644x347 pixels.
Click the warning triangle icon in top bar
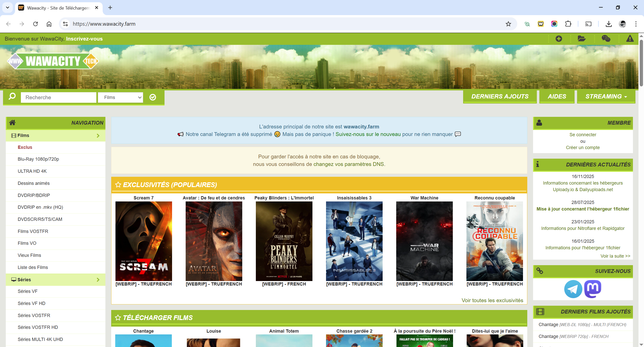coord(630,39)
